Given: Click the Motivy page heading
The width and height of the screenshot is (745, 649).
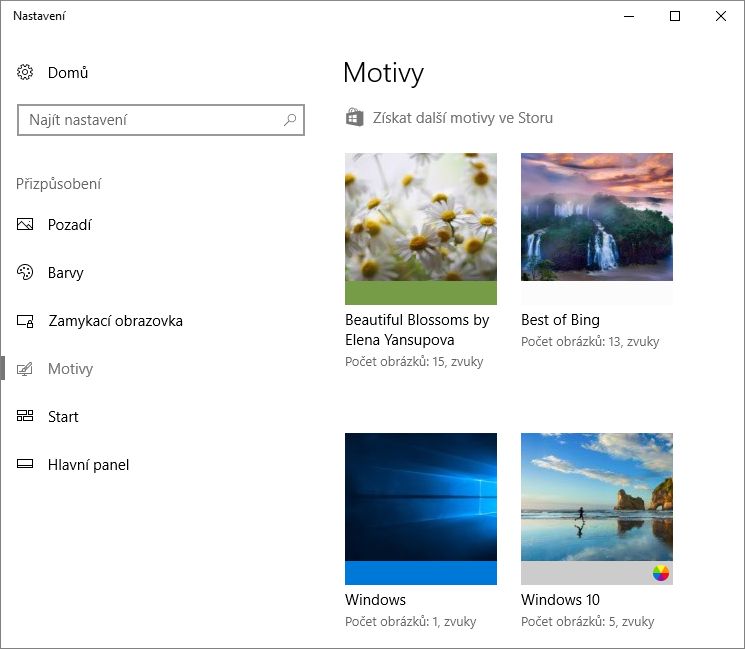Looking at the screenshot, I should (x=383, y=73).
